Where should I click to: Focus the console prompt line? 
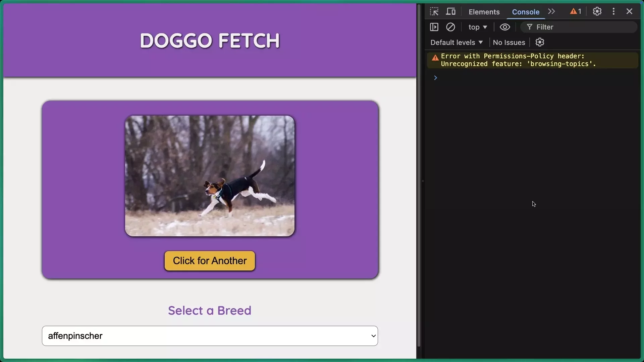point(533,78)
